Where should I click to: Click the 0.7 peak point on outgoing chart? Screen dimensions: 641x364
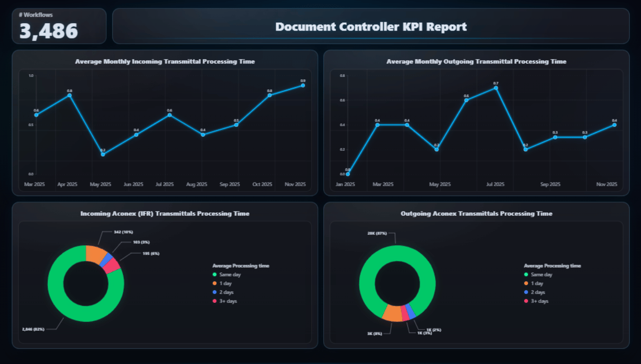point(496,88)
